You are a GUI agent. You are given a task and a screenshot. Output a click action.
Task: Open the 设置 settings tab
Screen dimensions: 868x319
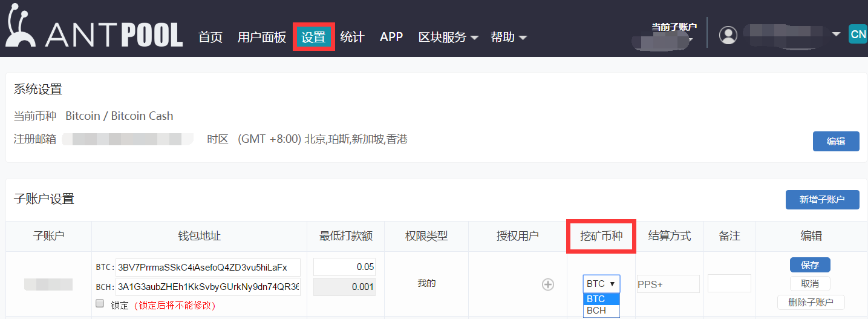tap(313, 38)
